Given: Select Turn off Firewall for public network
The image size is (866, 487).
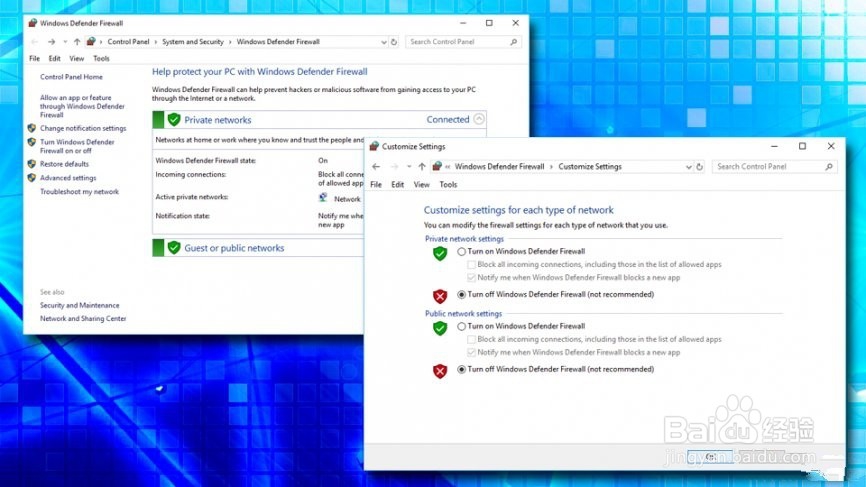Looking at the screenshot, I should tap(462, 369).
